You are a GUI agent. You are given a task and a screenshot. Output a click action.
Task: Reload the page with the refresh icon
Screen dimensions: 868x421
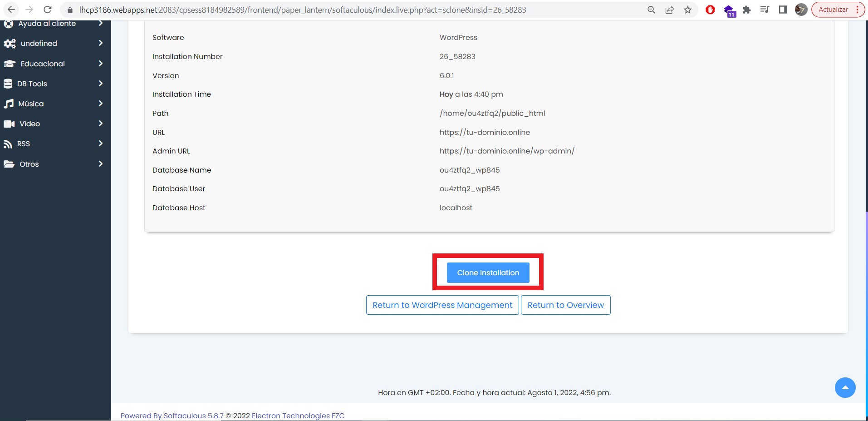click(x=48, y=10)
